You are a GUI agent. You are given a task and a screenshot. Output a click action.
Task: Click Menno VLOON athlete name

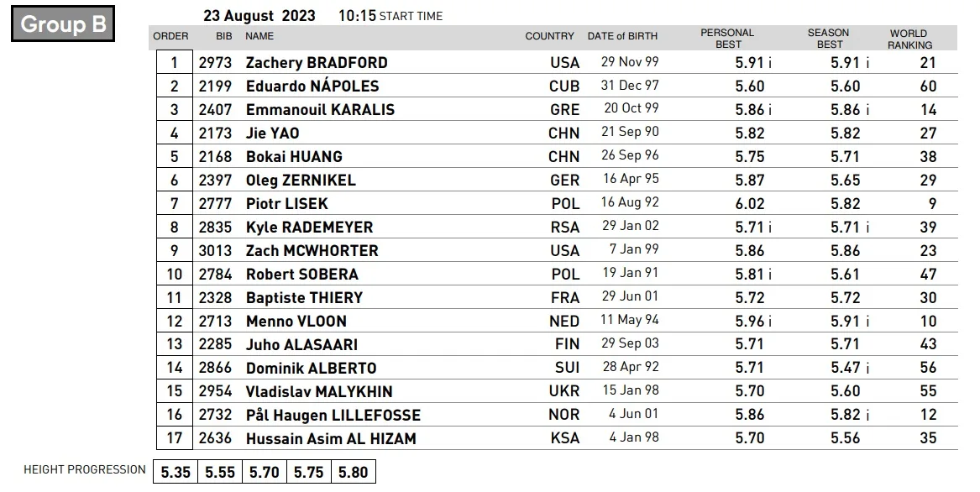(296, 321)
